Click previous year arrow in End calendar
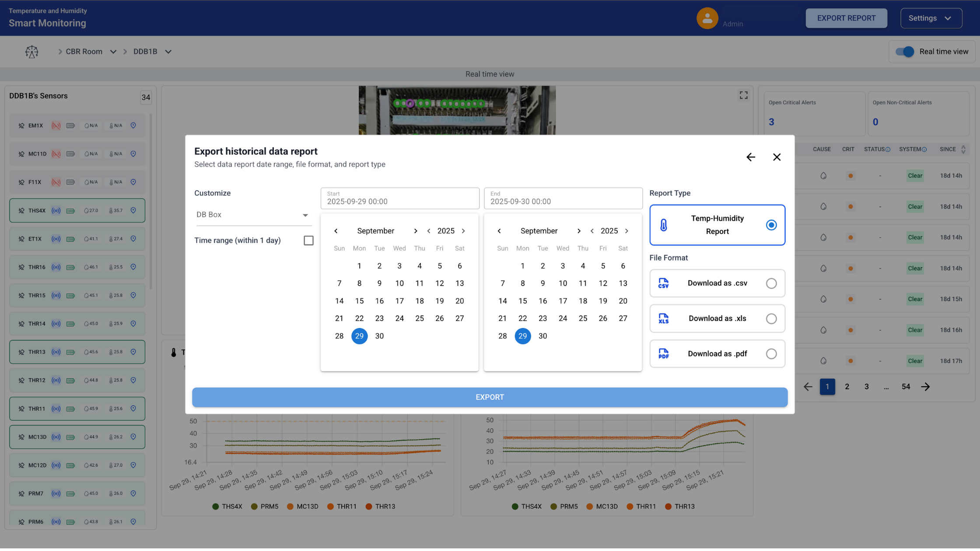Viewport: 980px width, 551px height. [x=592, y=231]
